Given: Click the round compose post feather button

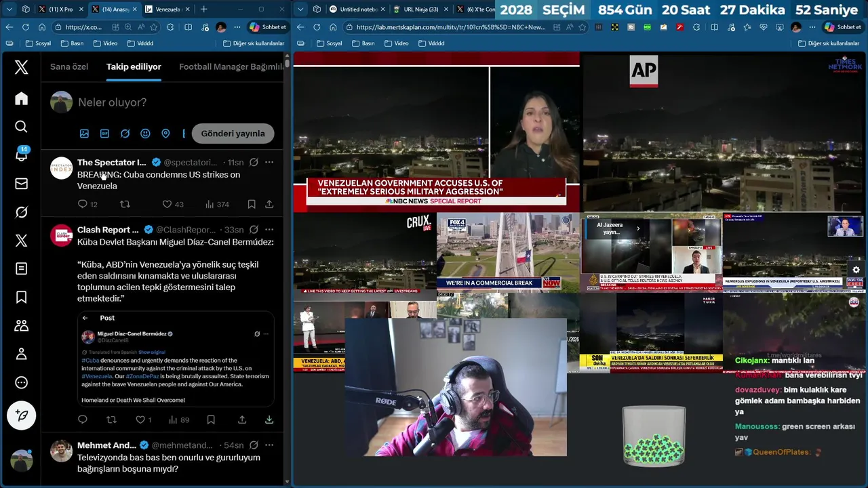Looking at the screenshot, I should pos(21,415).
